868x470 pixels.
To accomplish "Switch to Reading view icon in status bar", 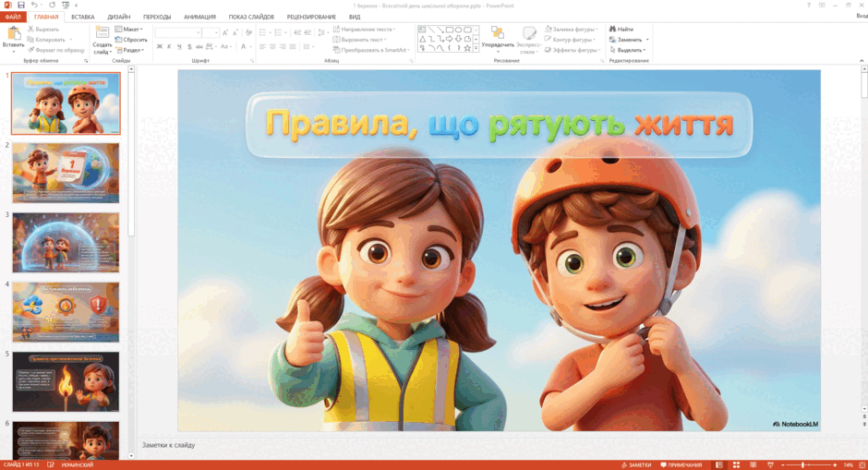I will pyautogui.click(x=753, y=465).
